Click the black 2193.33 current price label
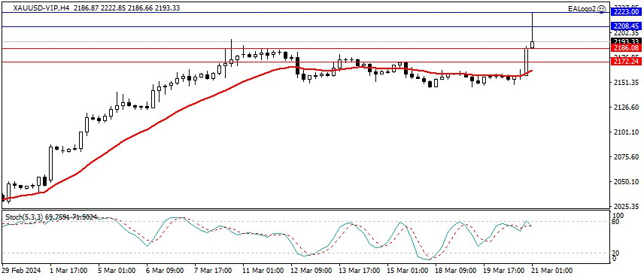 click(x=627, y=41)
